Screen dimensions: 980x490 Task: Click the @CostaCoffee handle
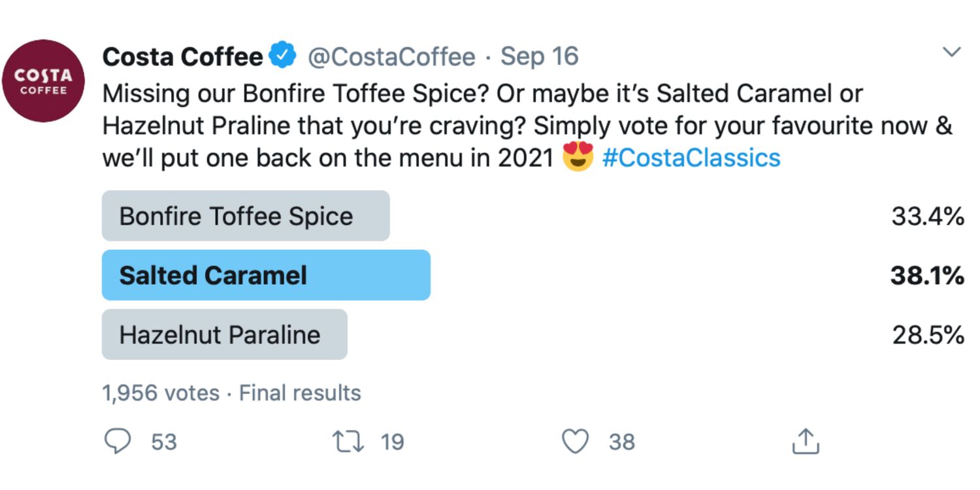click(391, 57)
